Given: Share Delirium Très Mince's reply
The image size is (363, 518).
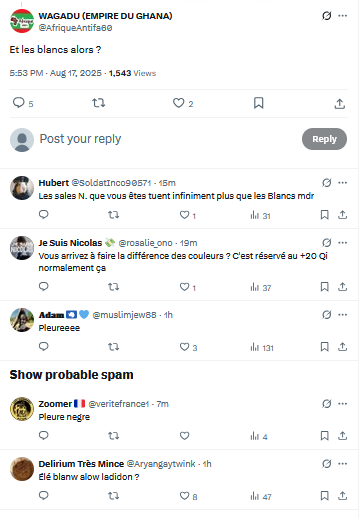Looking at the screenshot, I should (342, 496).
